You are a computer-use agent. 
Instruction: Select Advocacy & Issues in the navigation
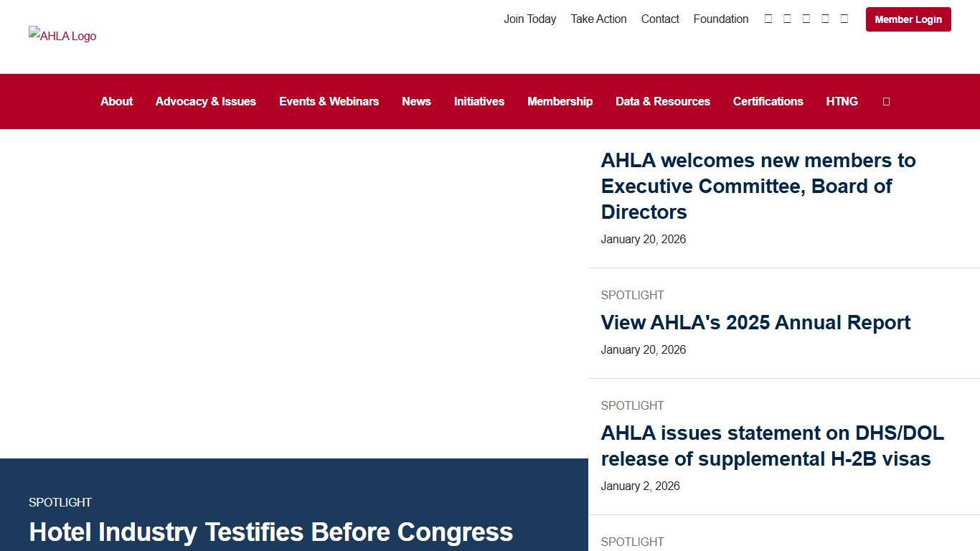click(205, 101)
